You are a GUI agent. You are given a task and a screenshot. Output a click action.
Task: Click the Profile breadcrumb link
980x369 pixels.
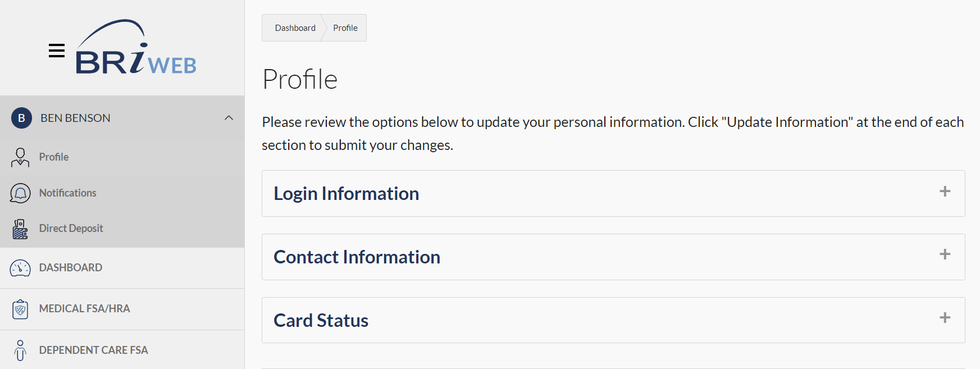pos(345,28)
